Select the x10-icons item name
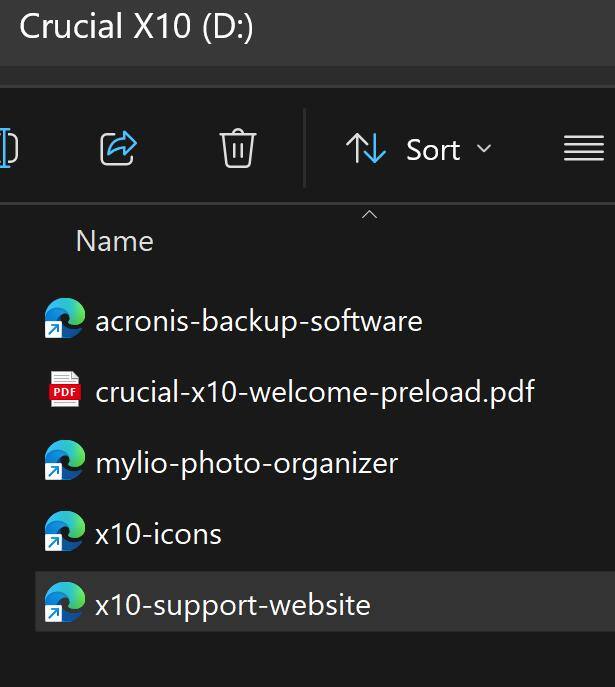This screenshot has height=687, width=615. 158,534
